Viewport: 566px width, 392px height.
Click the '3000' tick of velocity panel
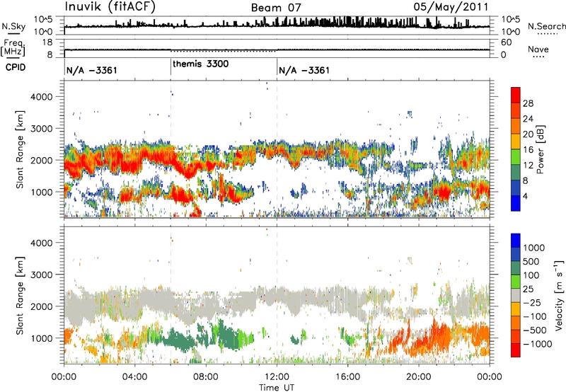point(41,275)
